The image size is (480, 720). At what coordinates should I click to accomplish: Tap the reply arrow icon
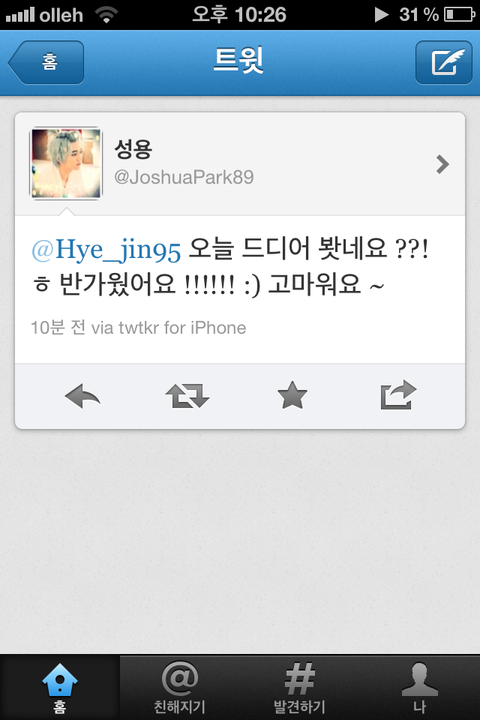coord(83,396)
